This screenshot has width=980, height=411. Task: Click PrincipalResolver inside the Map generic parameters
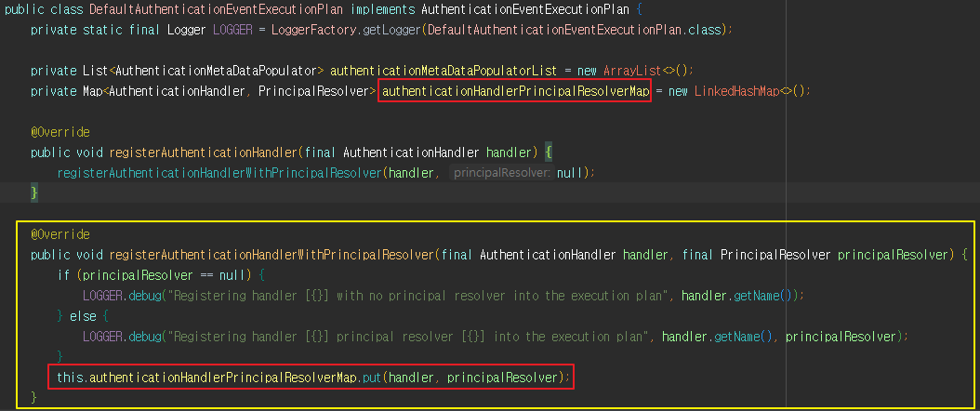point(312,91)
